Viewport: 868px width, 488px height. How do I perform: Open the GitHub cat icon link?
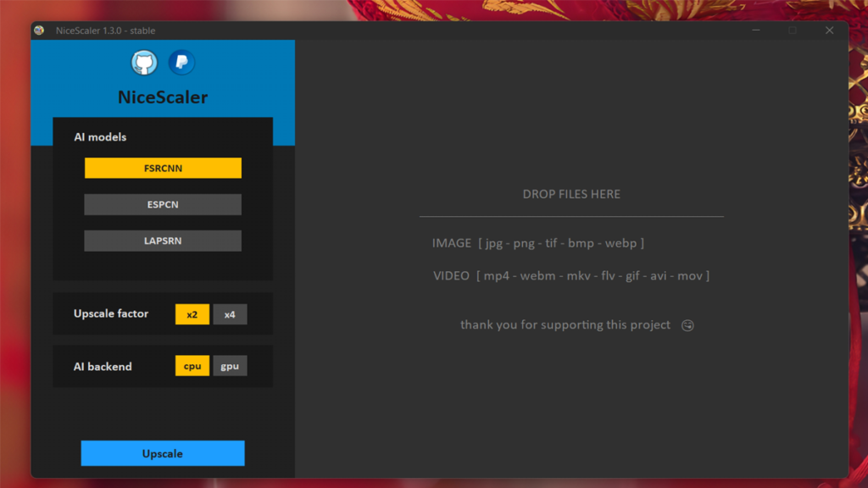click(x=144, y=63)
